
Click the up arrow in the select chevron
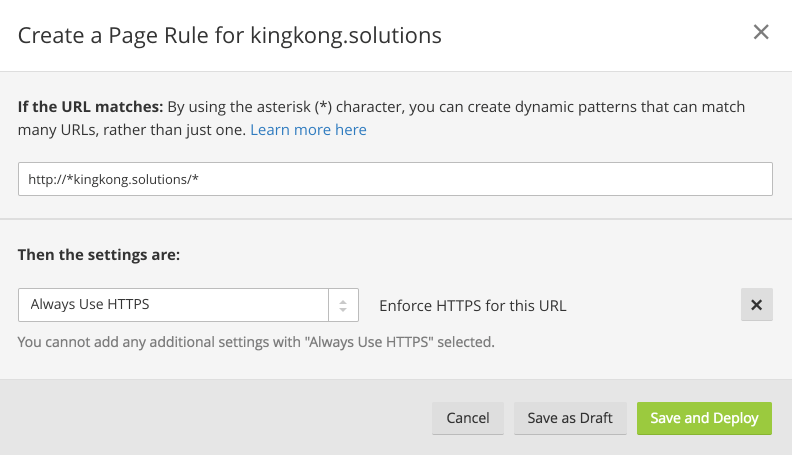coord(343,300)
